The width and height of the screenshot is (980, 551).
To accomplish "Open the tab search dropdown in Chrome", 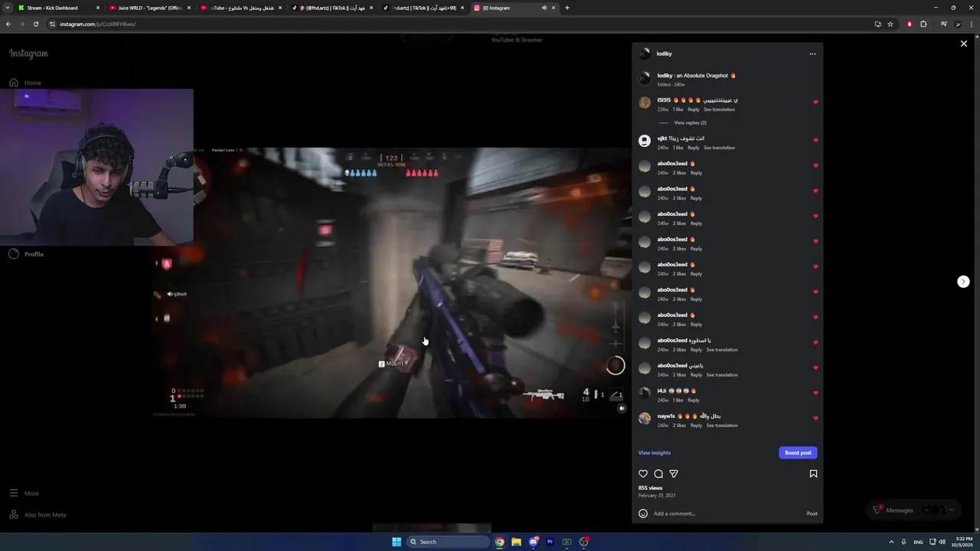I will pos(7,8).
